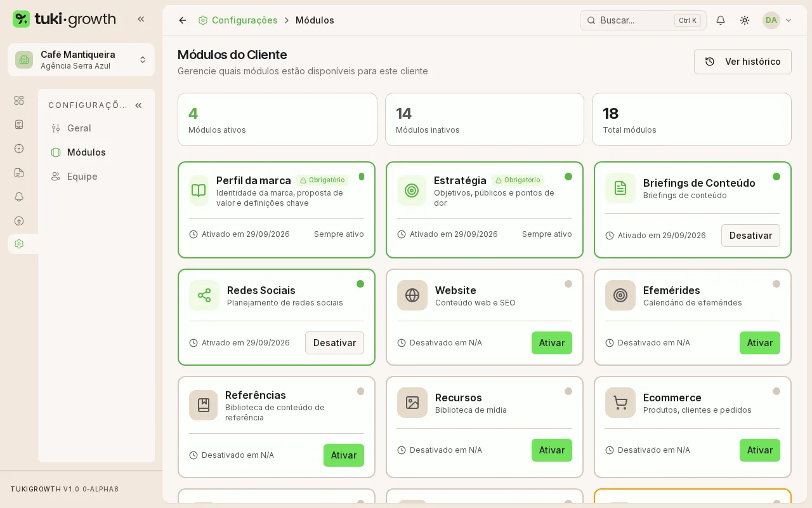812x508 pixels.
Task: Click the Website globe icon
Action: point(412,295)
